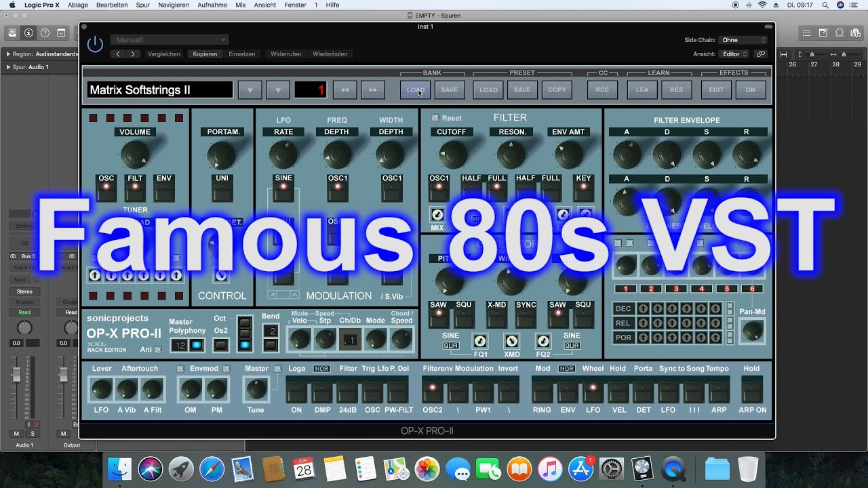Open the Fenster menu
The width and height of the screenshot is (868, 488).
[x=295, y=5]
